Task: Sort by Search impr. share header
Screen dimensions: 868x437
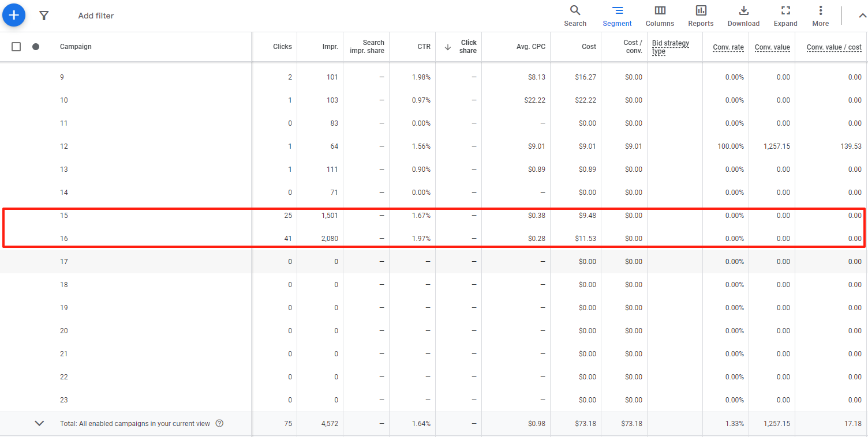Action: pyautogui.click(x=367, y=47)
